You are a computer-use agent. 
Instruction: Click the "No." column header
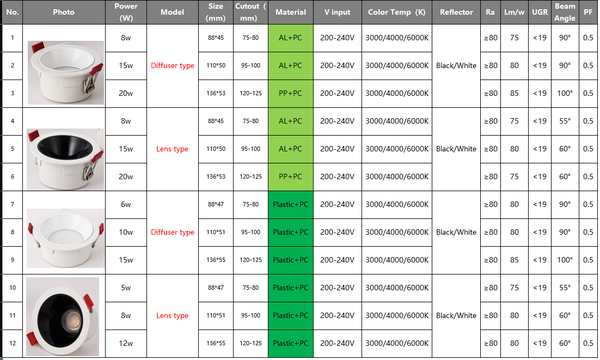(12, 12)
